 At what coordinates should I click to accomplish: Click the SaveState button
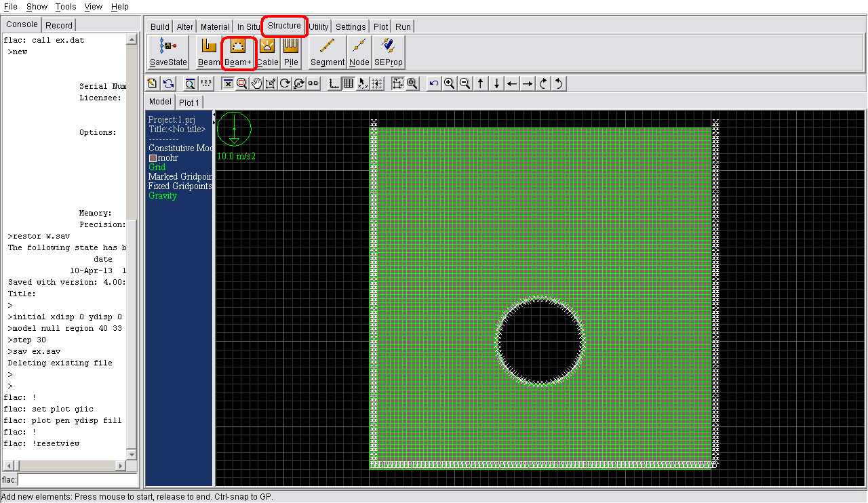[168, 52]
